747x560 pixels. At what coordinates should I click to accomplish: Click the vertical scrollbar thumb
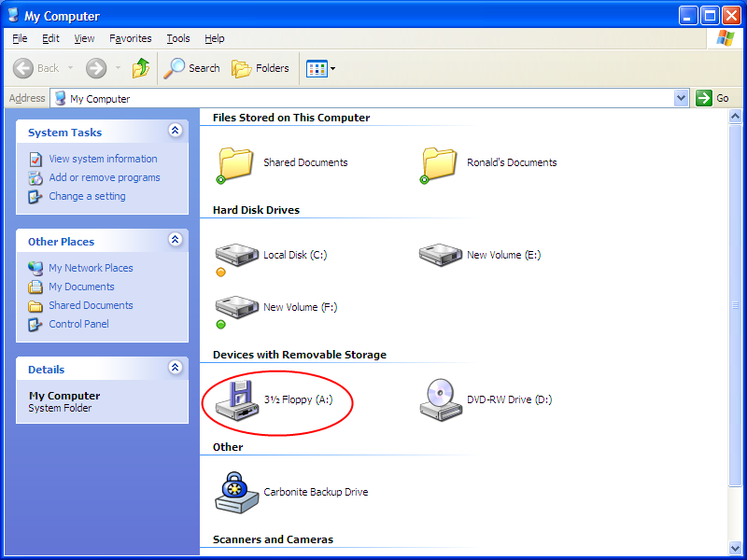coord(735,305)
